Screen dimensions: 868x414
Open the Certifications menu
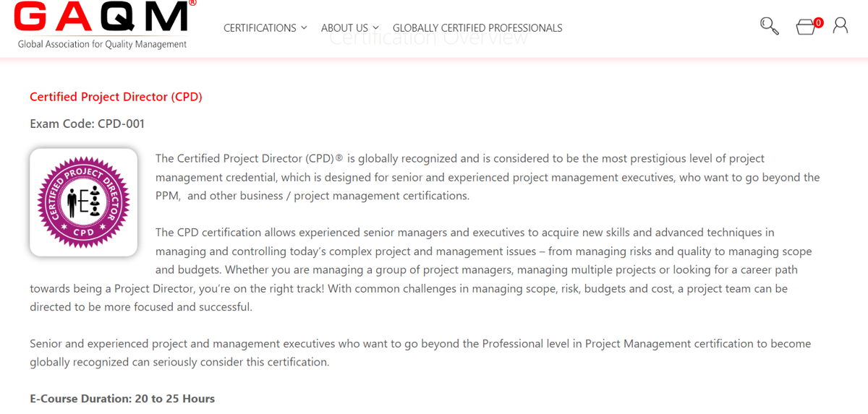pos(260,28)
